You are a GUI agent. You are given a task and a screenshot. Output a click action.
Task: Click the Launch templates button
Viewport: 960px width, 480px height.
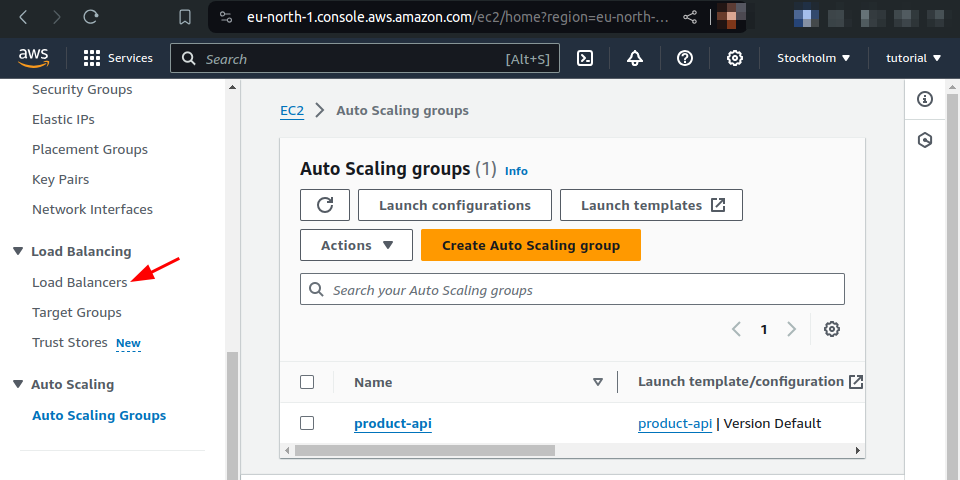pyautogui.click(x=651, y=205)
